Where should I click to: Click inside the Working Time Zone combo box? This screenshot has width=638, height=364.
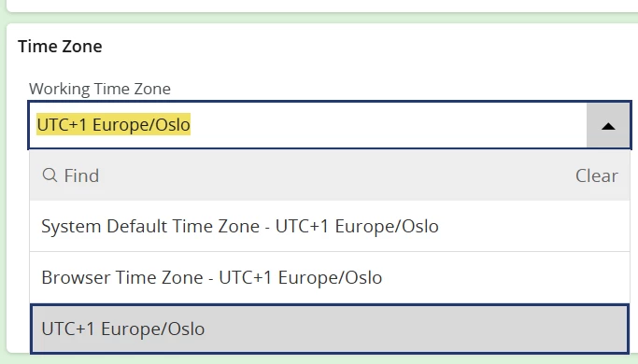tap(307, 125)
